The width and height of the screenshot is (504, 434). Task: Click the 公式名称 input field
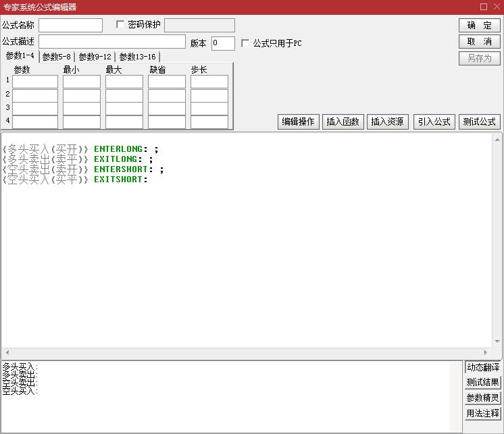coord(70,26)
